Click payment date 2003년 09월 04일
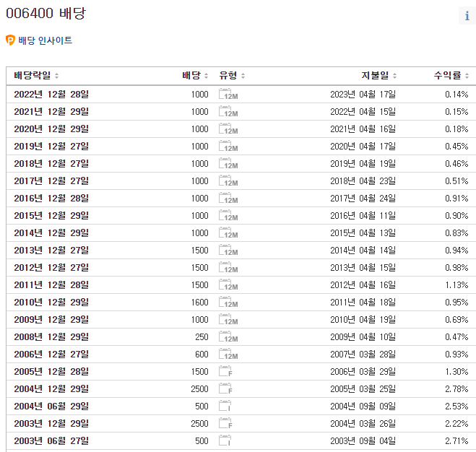This screenshot has height=452, width=476. point(363,440)
